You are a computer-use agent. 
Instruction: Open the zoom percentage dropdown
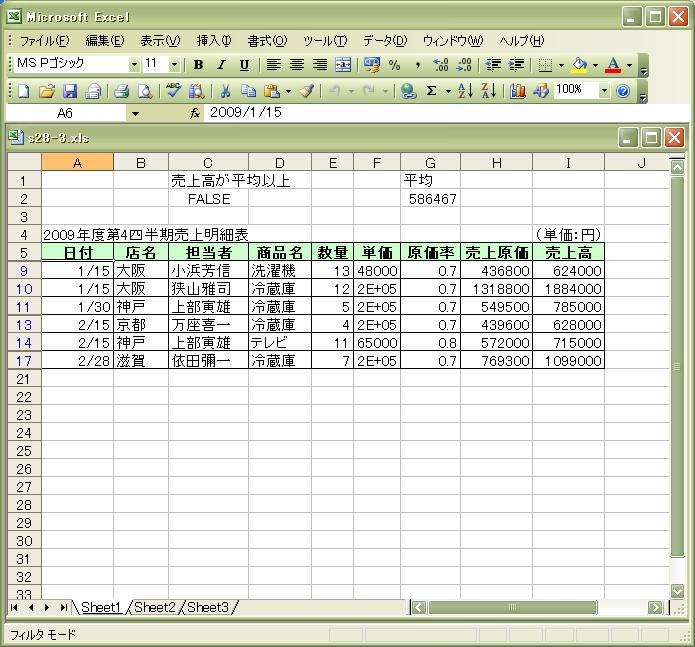(604, 91)
